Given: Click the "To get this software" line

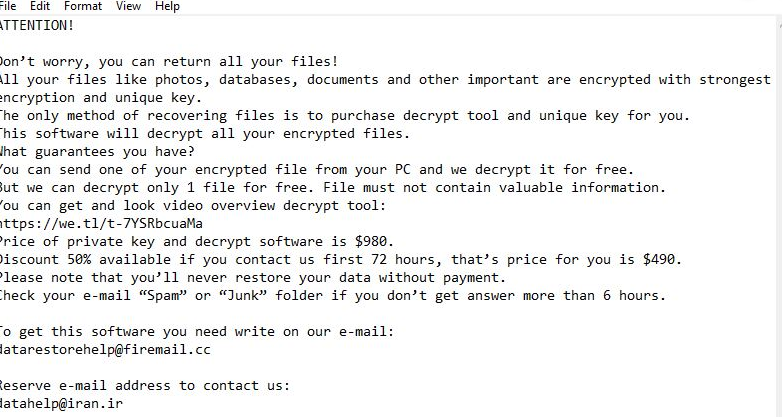Looking at the screenshot, I should coord(197,332).
